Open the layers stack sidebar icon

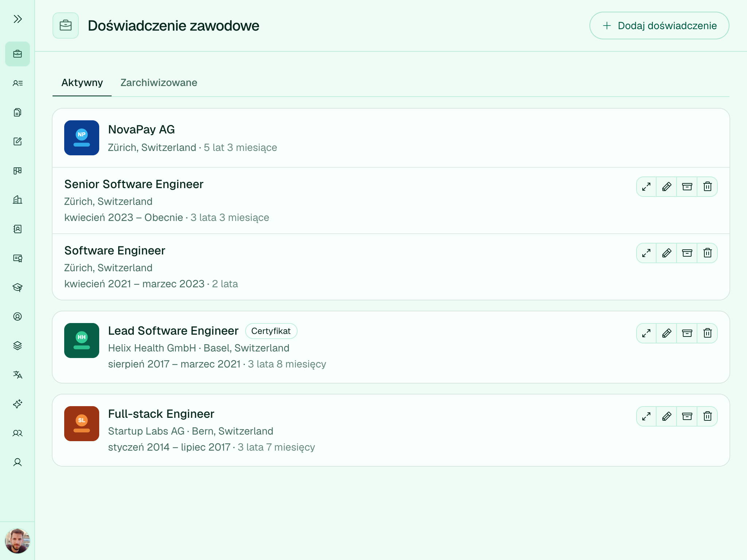(x=18, y=346)
